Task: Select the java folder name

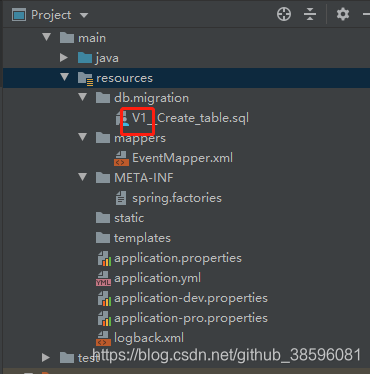Action: tap(107, 58)
